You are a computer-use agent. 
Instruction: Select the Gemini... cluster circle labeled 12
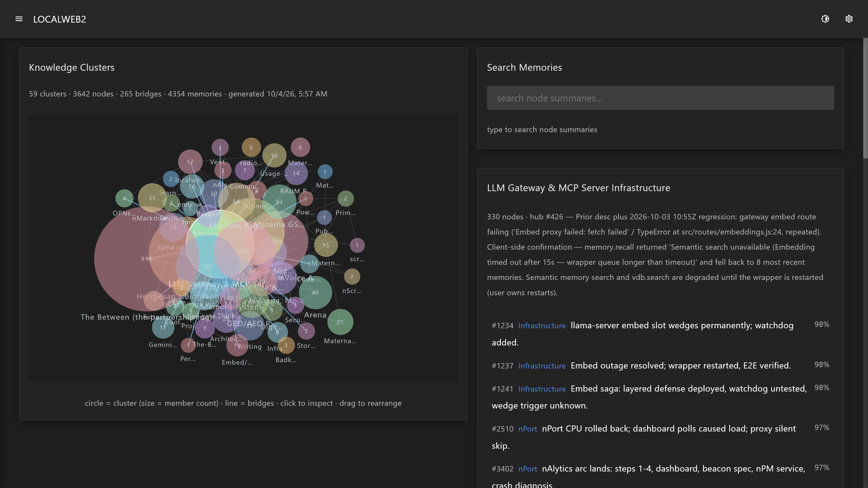click(x=163, y=327)
